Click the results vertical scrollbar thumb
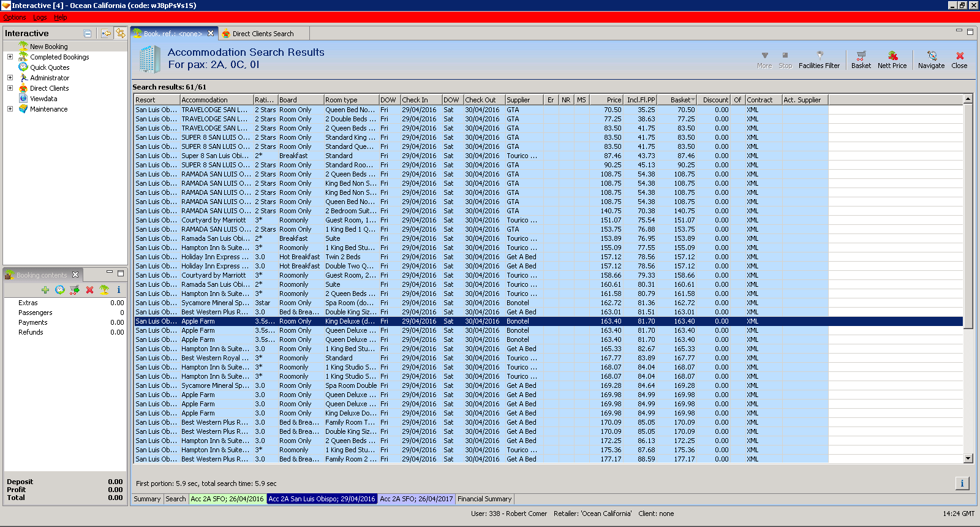The height and width of the screenshot is (527, 980). (968, 216)
